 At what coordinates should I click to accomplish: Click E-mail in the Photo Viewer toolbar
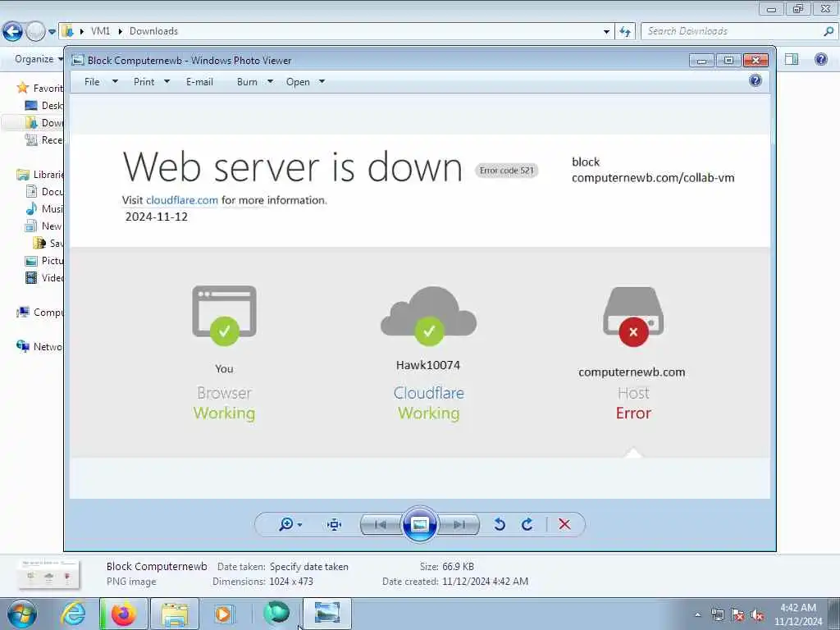click(x=200, y=82)
